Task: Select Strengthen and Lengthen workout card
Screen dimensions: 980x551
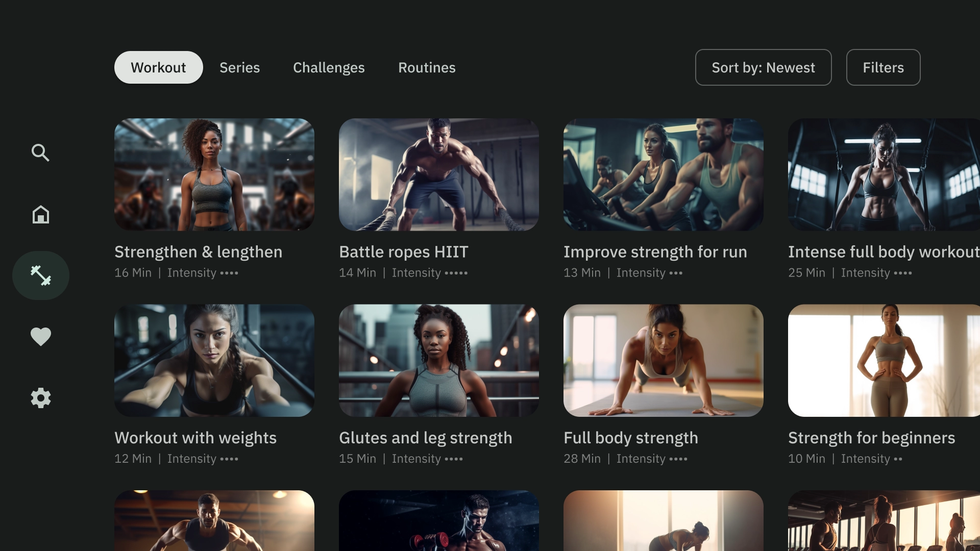Action: click(214, 199)
